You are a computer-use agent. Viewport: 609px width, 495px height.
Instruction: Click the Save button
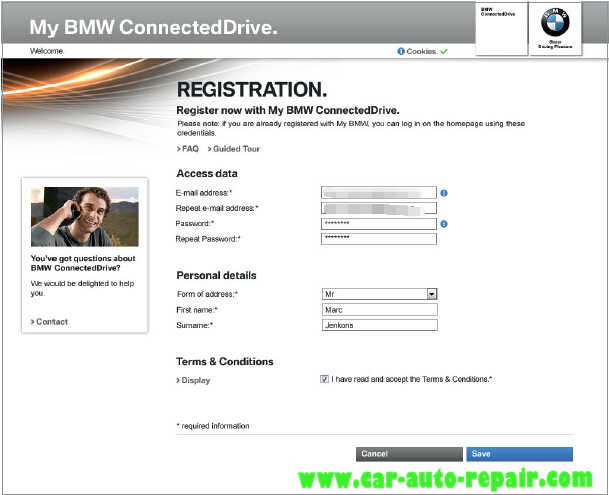point(519,454)
